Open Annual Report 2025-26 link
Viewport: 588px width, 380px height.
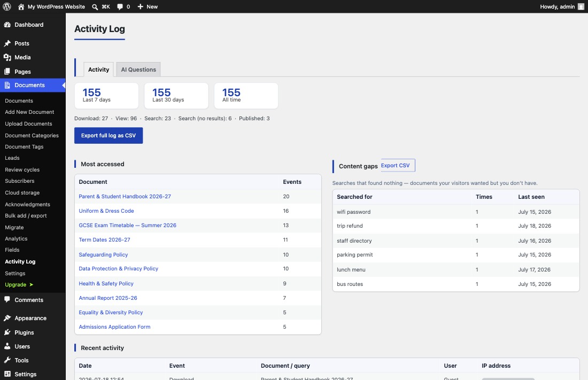pyautogui.click(x=108, y=298)
